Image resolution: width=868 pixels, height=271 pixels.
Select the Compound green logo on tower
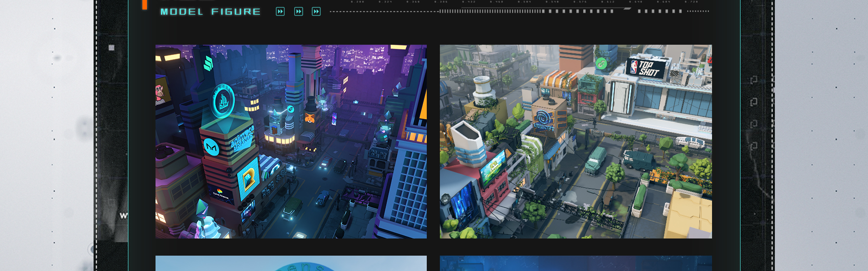(x=208, y=64)
